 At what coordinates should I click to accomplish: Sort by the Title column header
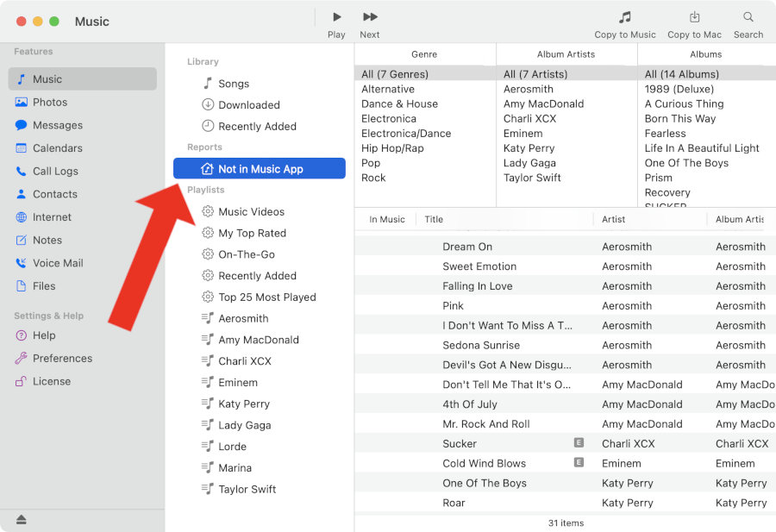pos(504,219)
